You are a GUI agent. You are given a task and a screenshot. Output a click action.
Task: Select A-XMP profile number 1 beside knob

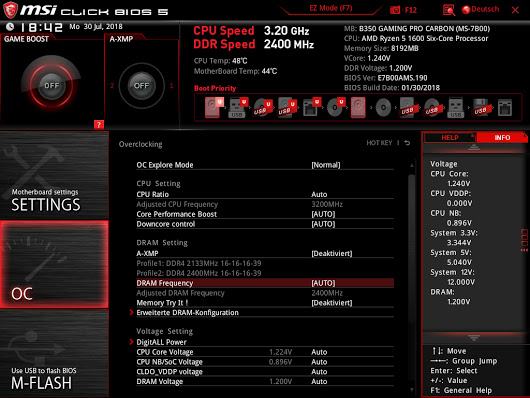click(x=171, y=86)
